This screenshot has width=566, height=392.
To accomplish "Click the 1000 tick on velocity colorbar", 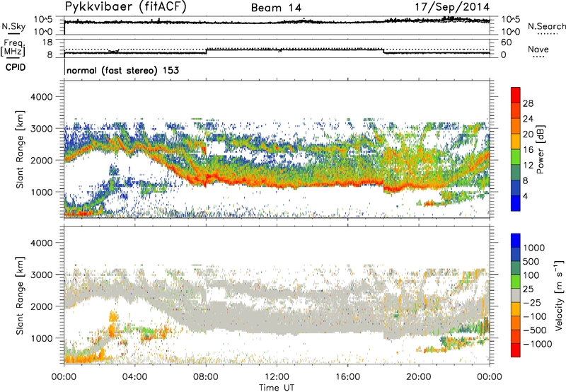I will tap(534, 248).
